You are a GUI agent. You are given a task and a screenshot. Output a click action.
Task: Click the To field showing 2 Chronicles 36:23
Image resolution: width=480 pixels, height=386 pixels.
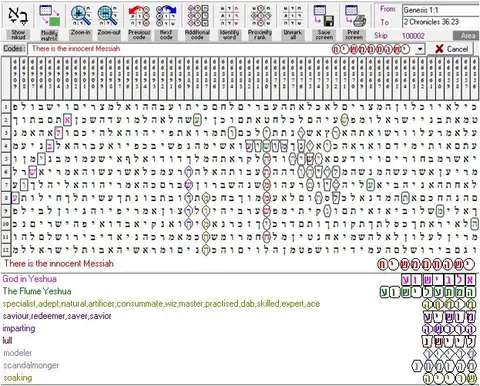(441, 22)
